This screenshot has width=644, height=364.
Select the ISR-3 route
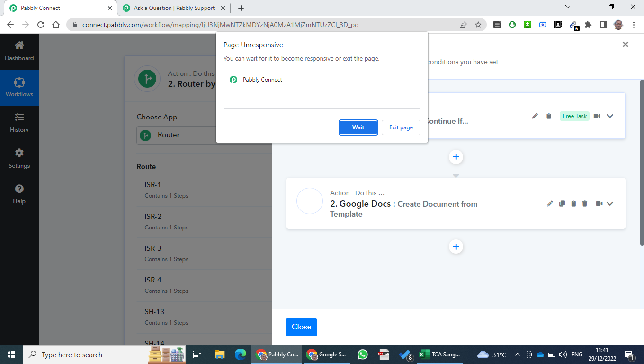coord(204,254)
